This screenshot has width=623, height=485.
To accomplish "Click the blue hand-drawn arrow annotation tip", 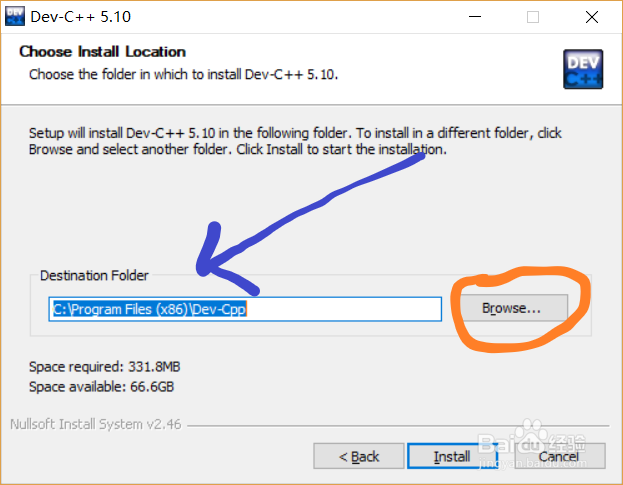I will pos(203,269).
